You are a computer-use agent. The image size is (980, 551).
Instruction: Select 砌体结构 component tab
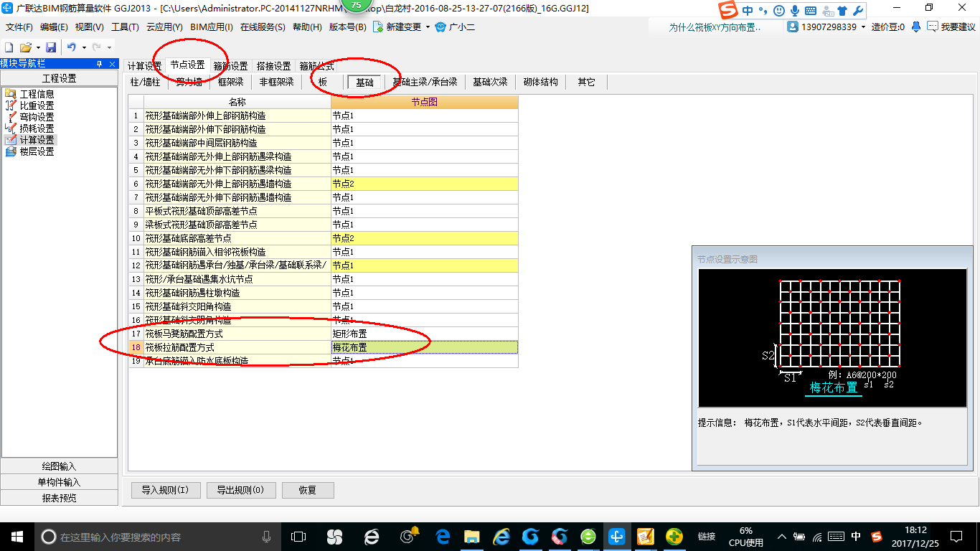(x=541, y=82)
